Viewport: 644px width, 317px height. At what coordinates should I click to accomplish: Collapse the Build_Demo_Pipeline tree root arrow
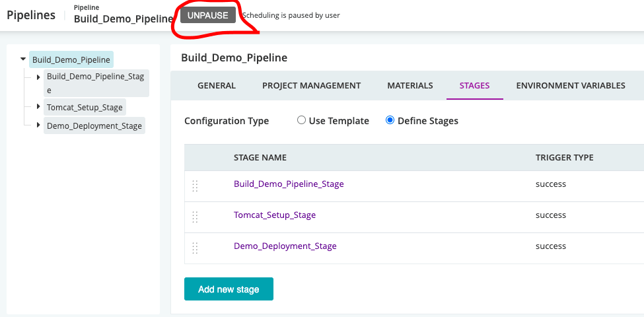click(24, 59)
